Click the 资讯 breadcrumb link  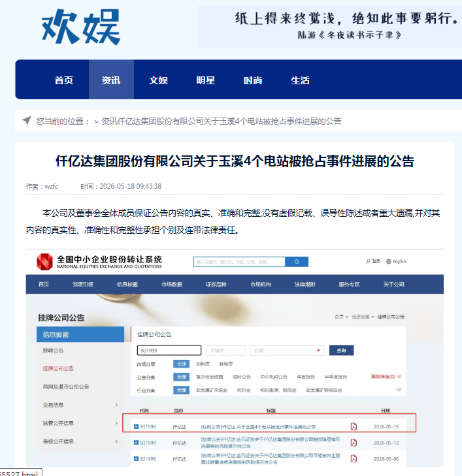point(108,121)
